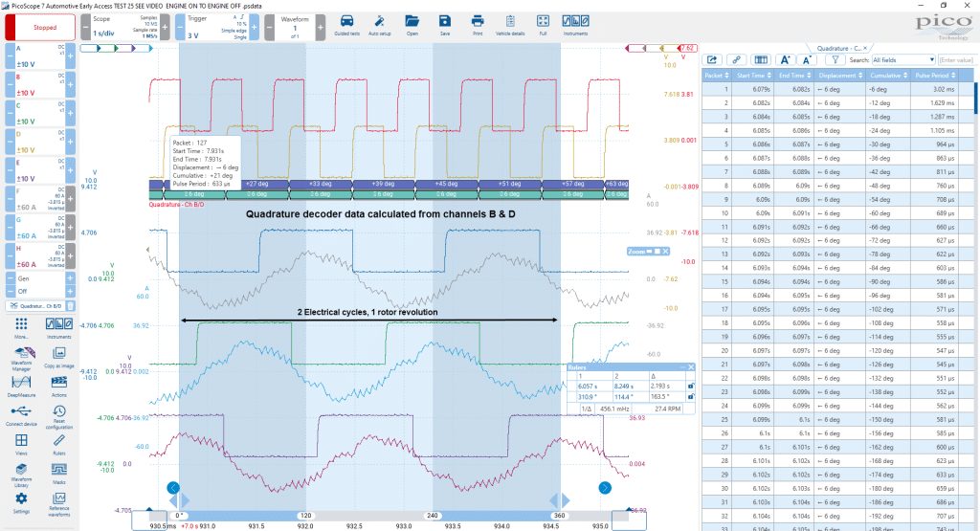Open the DeepMeasure tool

tap(21, 386)
